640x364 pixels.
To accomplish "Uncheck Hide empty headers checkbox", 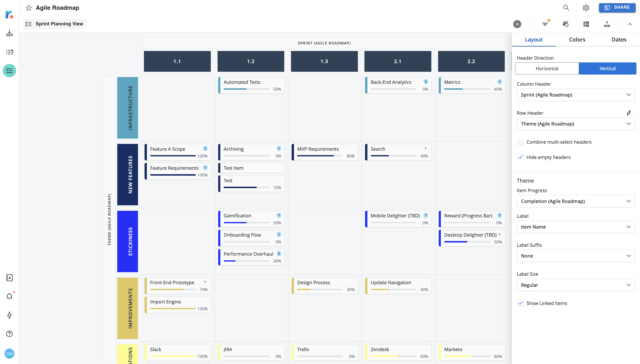I will 520,157.
